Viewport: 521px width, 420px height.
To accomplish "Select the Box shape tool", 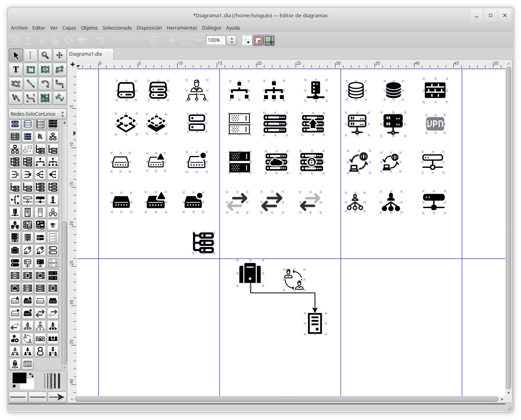I will coord(30,69).
